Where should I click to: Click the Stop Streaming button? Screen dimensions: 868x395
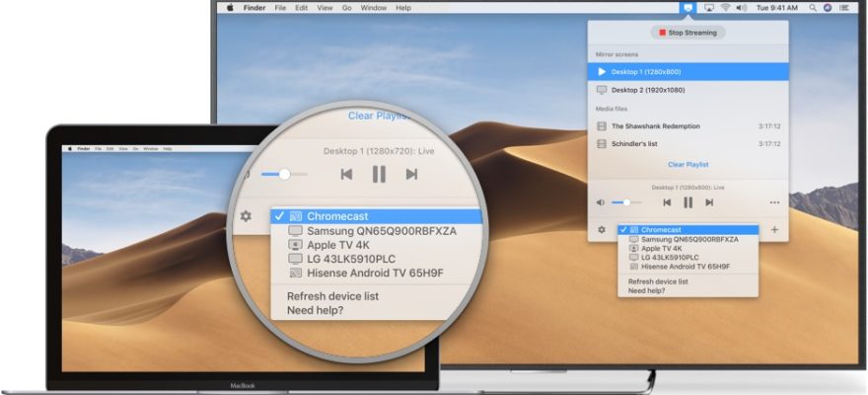[x=687, y=33]
